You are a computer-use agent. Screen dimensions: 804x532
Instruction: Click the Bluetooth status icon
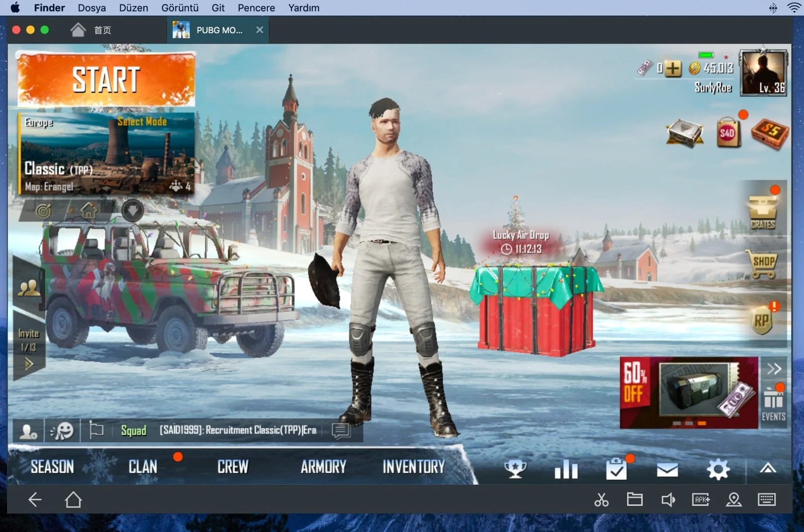point(773,8)
